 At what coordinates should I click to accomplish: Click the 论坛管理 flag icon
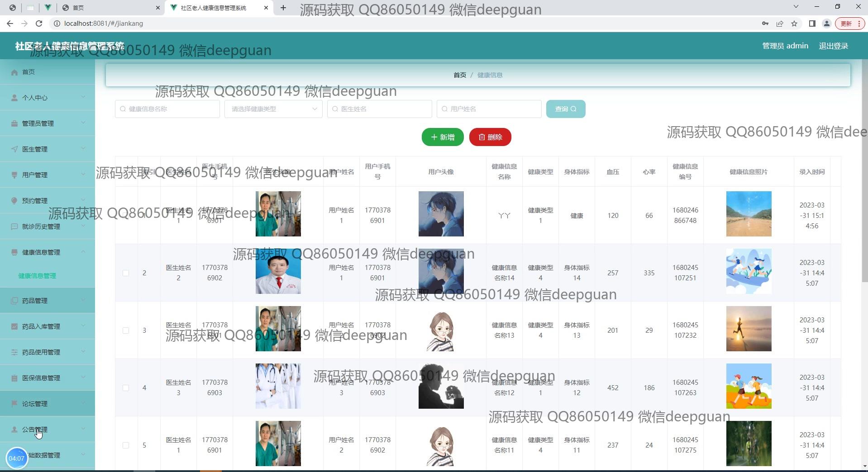pos(14,404)
